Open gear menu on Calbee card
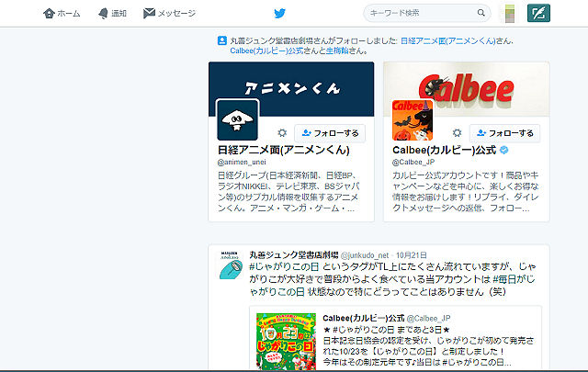 [x=457, y=133]
